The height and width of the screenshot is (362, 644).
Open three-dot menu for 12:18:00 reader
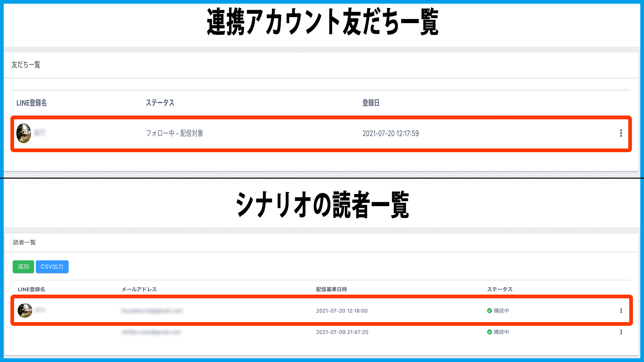(x=621, y=311)
